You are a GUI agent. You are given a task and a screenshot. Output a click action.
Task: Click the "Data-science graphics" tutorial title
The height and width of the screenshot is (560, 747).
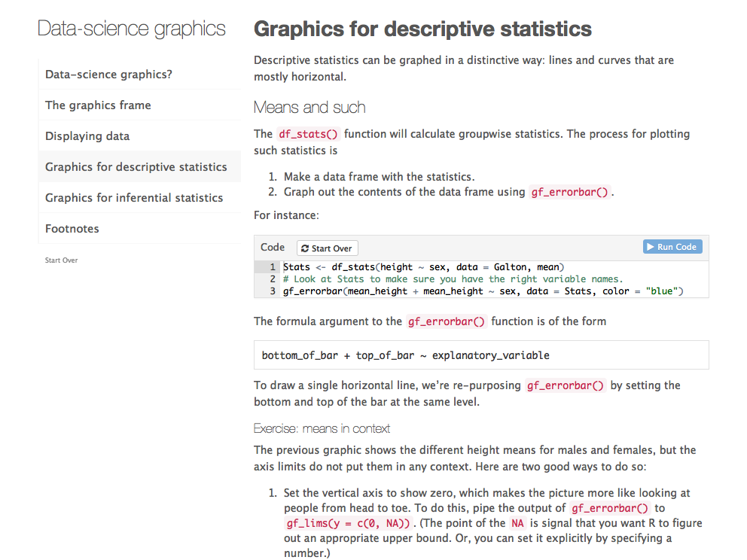coord(132,29)
